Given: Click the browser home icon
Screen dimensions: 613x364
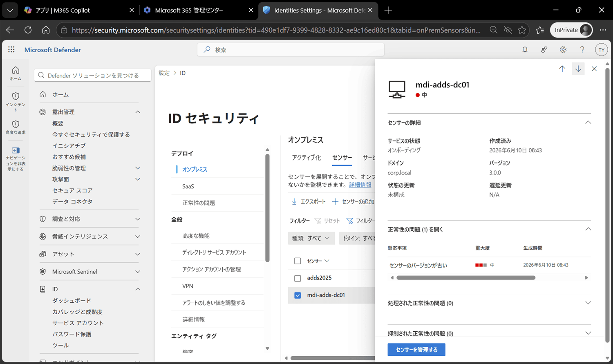Looking at the screenshot, I should [46, 30].
